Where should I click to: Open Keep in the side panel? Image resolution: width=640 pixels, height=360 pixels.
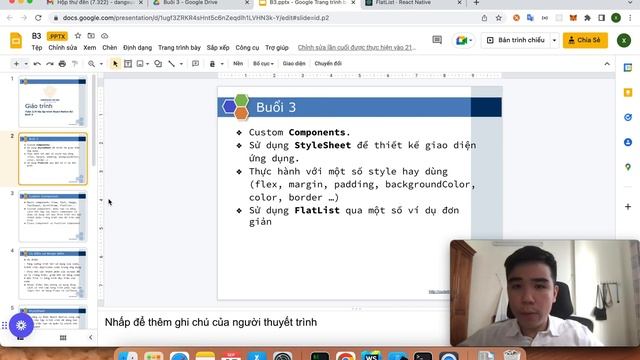pyautogui.click(x=628, y=93)
